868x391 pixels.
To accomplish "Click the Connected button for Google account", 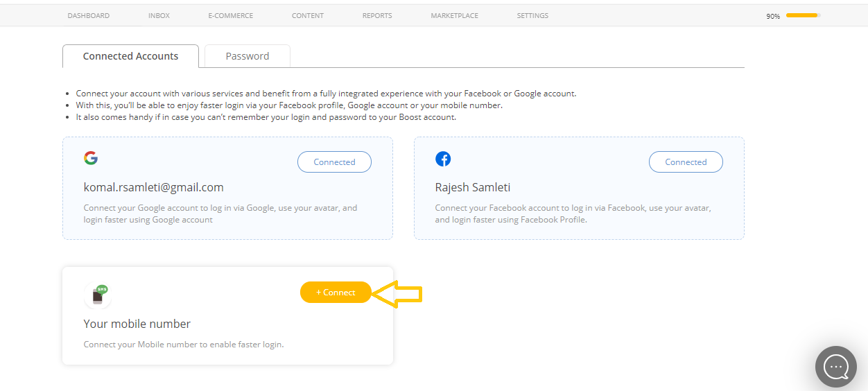I will (334, 162).
